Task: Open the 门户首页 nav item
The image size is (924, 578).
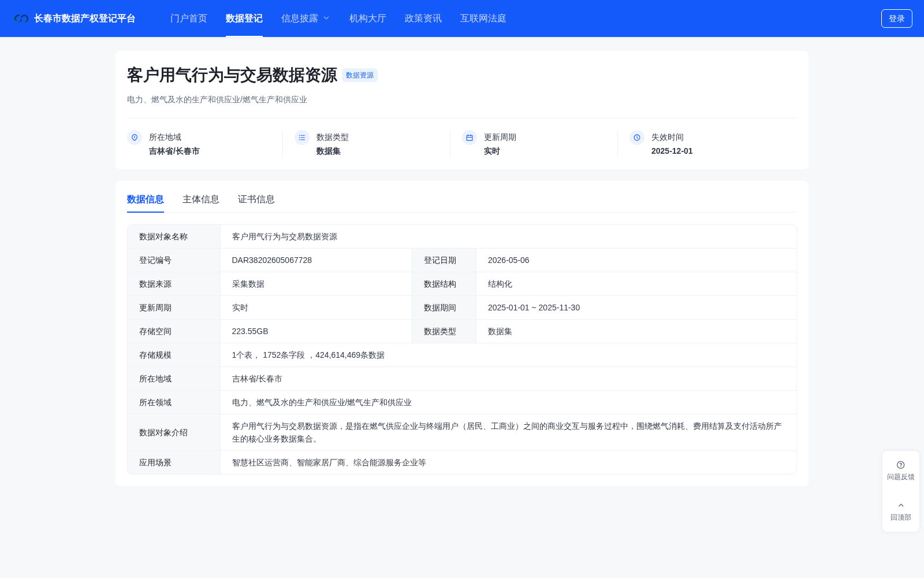Action: point(189,18)
